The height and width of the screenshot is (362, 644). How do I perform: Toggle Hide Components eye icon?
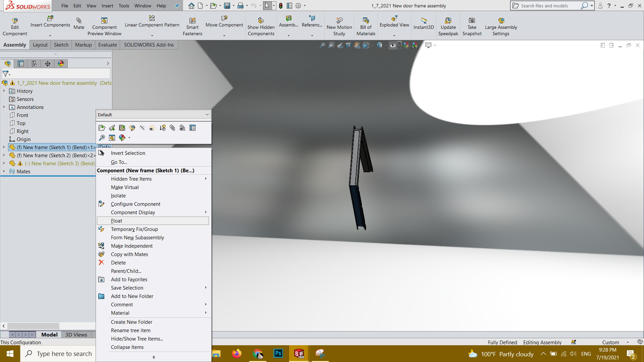click(x=142, y=128)
